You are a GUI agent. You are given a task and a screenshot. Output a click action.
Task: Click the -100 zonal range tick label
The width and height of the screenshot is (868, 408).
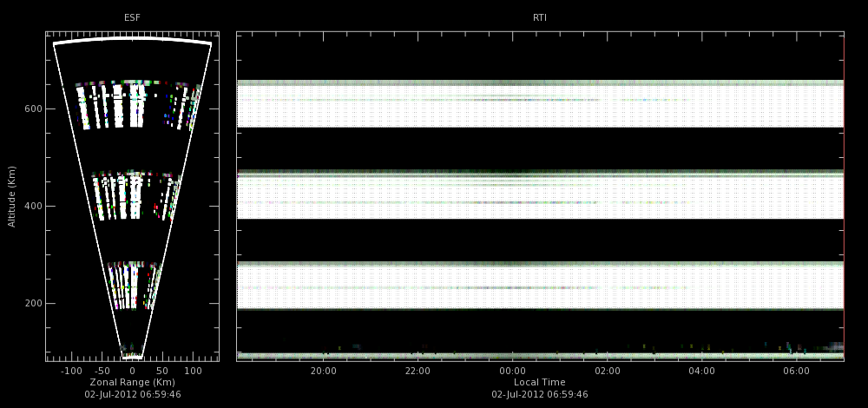(70, 371)
